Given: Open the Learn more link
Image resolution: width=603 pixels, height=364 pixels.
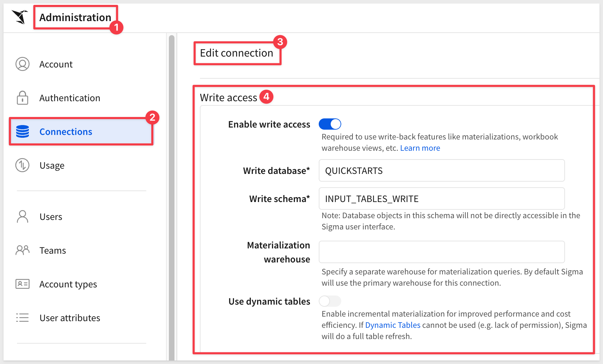Looking at the screenshot, I should pyautogui.click(x=420, y=148).
